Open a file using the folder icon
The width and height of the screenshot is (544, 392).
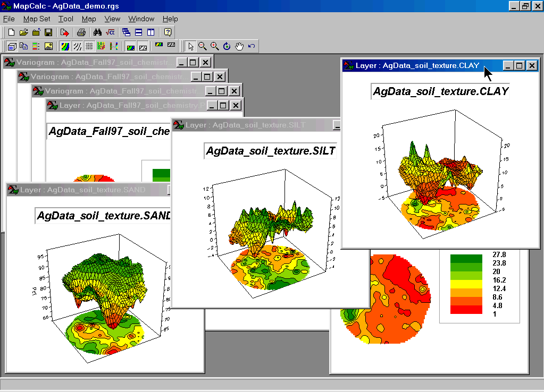[x=23, y=32]
